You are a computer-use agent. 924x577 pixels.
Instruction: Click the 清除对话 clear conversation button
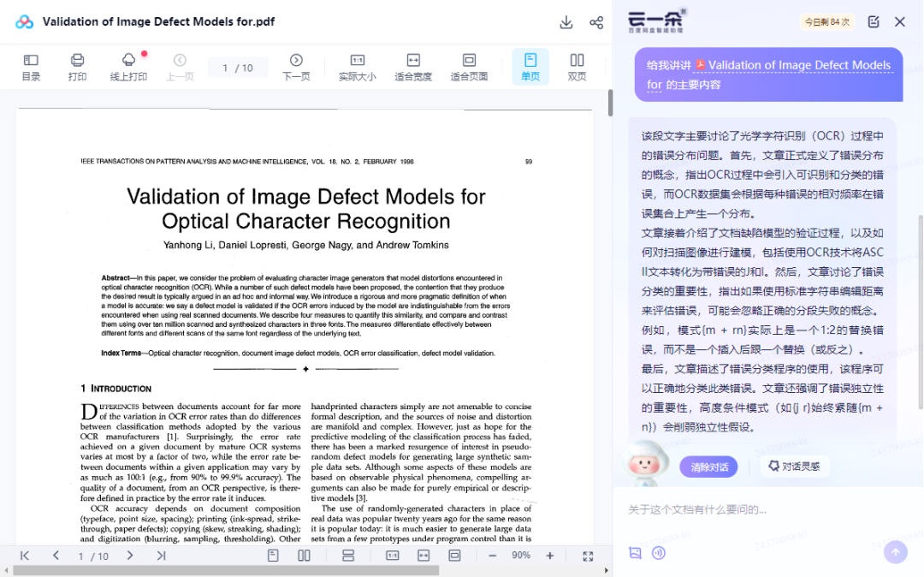point(709,467)
